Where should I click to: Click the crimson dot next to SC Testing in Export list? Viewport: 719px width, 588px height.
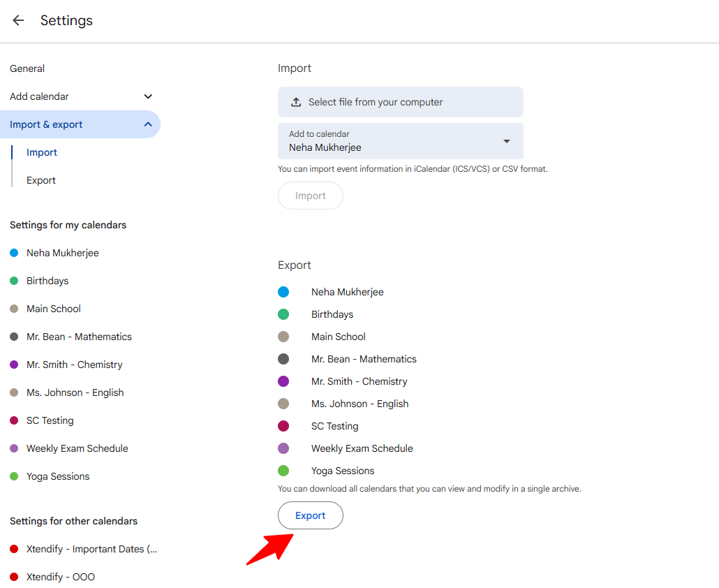click(283, 426)
